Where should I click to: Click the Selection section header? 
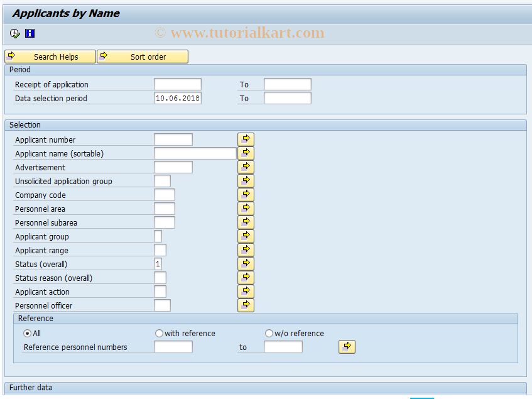266,125
